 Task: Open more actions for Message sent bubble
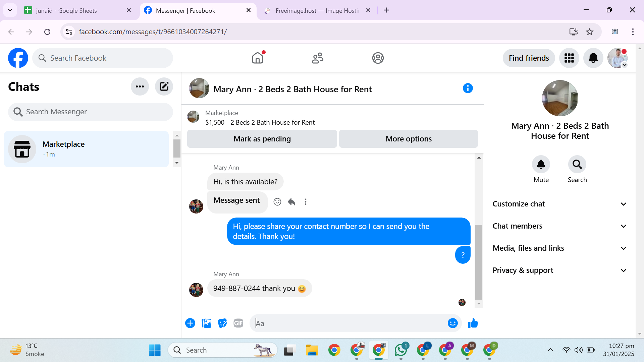[306, 202]
